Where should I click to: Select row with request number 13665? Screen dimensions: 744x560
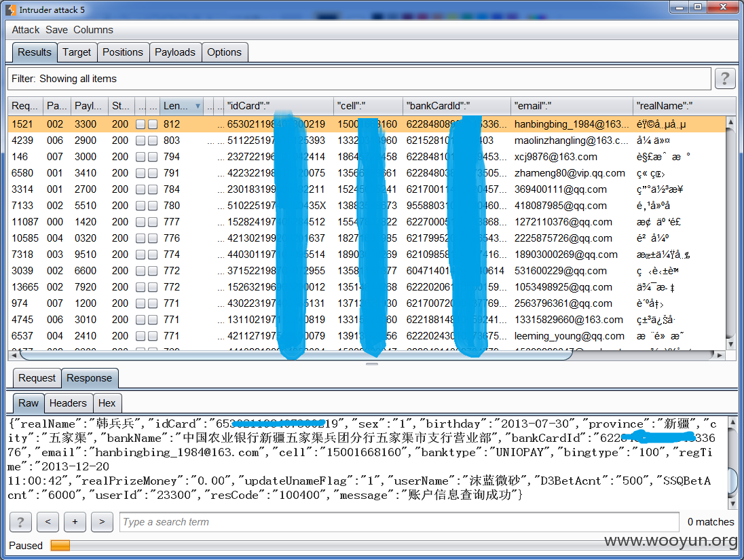click(367, 287)
